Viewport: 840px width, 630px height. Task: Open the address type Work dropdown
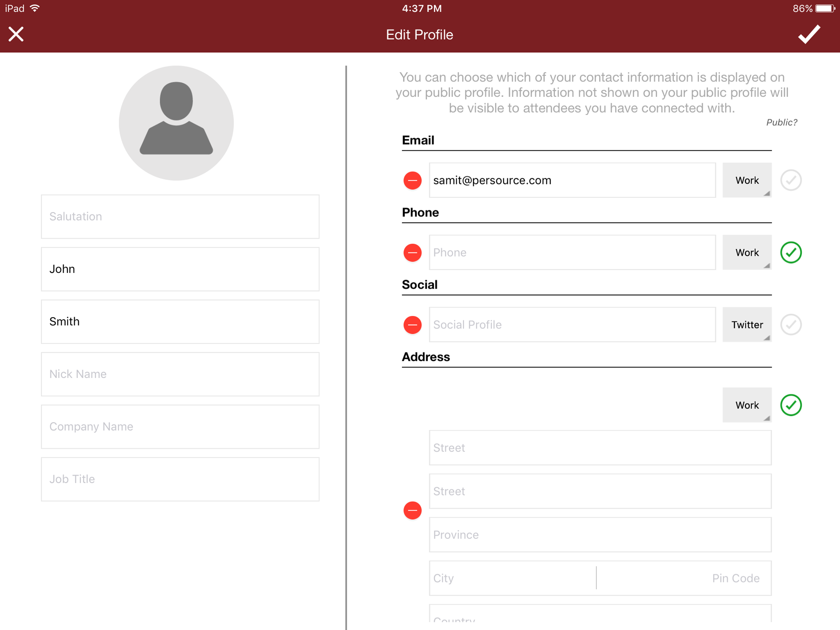[x=747, y=405]
